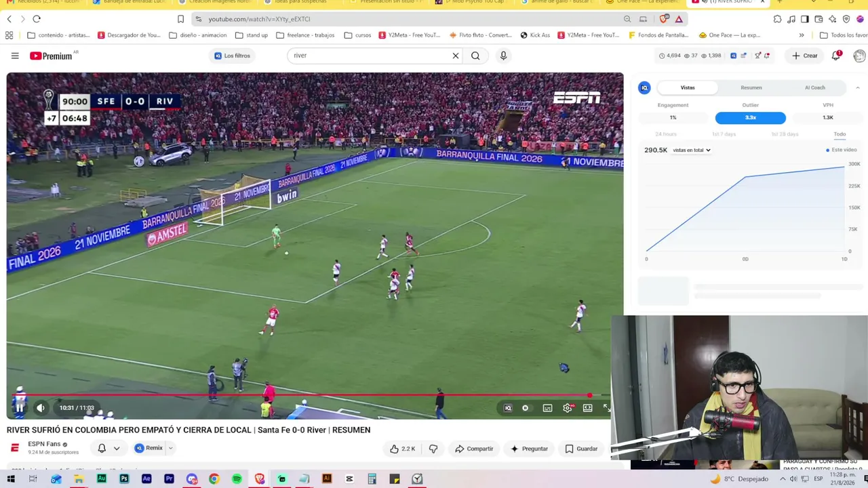Click the Preguntar button

529,449
